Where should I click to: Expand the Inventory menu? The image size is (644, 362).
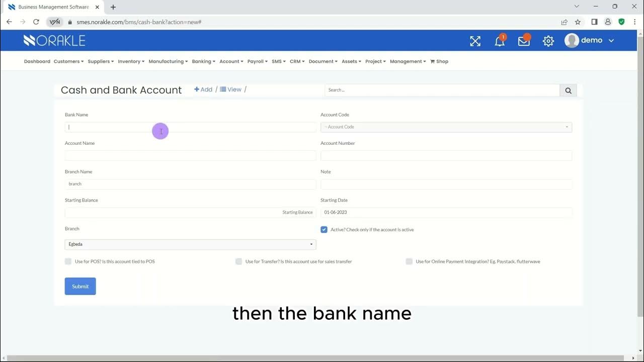[131, 61]
